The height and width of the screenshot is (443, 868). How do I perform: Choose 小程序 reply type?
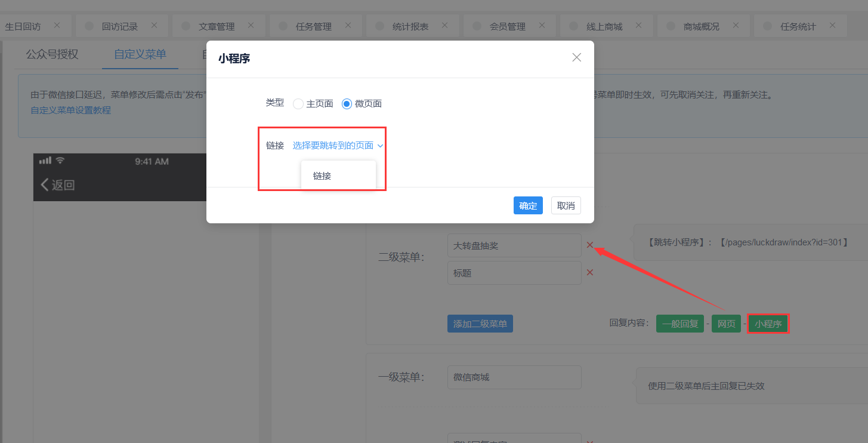coord(768,324)
